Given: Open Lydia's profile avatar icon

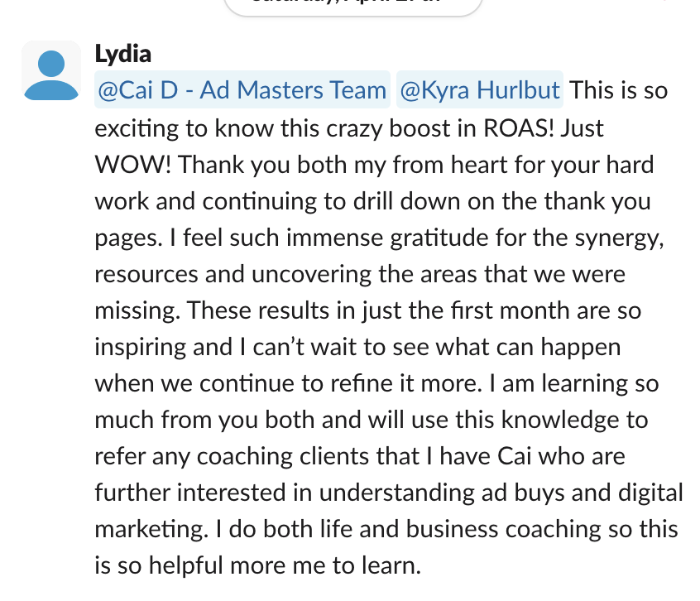Looking at the screenshot, I should click(51, 70).
